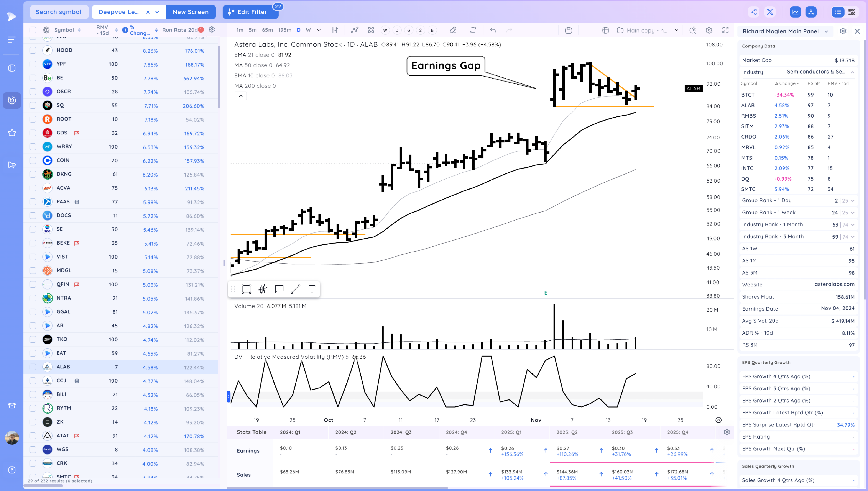Undo the last chart action
The height and width of the screenshot is (491, 868).
[493, 30]
